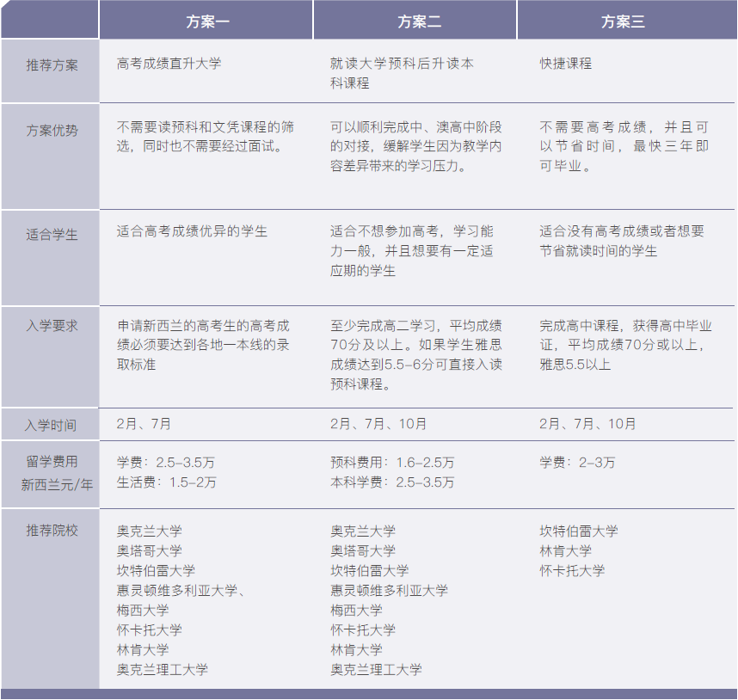The width and height of the screenshot is (738, 700).
Task: Select the 入学要求 row label
Action: click(x=52, y=326)
